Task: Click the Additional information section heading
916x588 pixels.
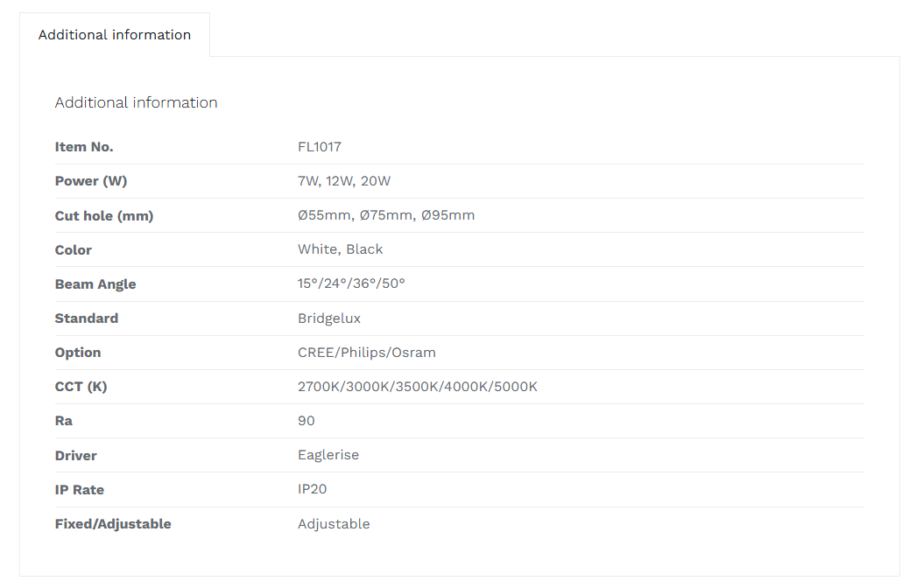Action: 136,102
